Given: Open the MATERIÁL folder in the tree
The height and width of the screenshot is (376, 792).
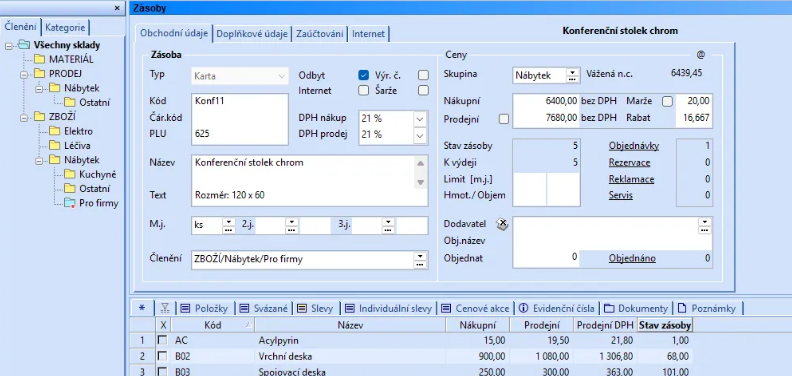Looking at the screenshot, I should 64,59.
